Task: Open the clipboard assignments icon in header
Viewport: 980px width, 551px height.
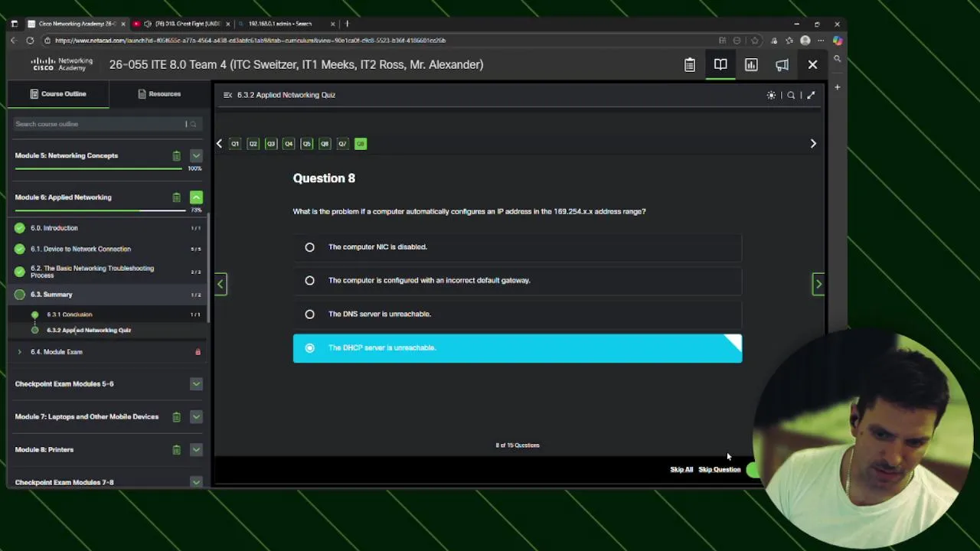Action: (690, 65)
